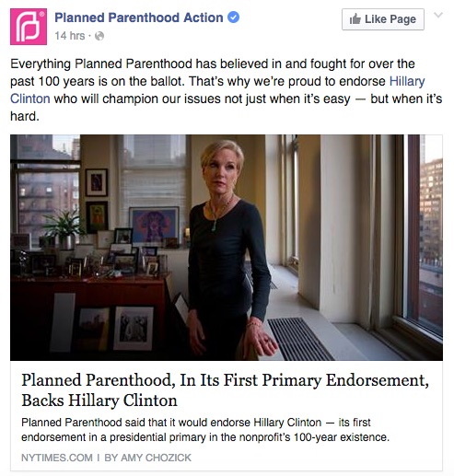The height and width of the screenshot is (476, 454).
Task: Click the BY AMY CHOZICK byline
Action: click(147, 458)
